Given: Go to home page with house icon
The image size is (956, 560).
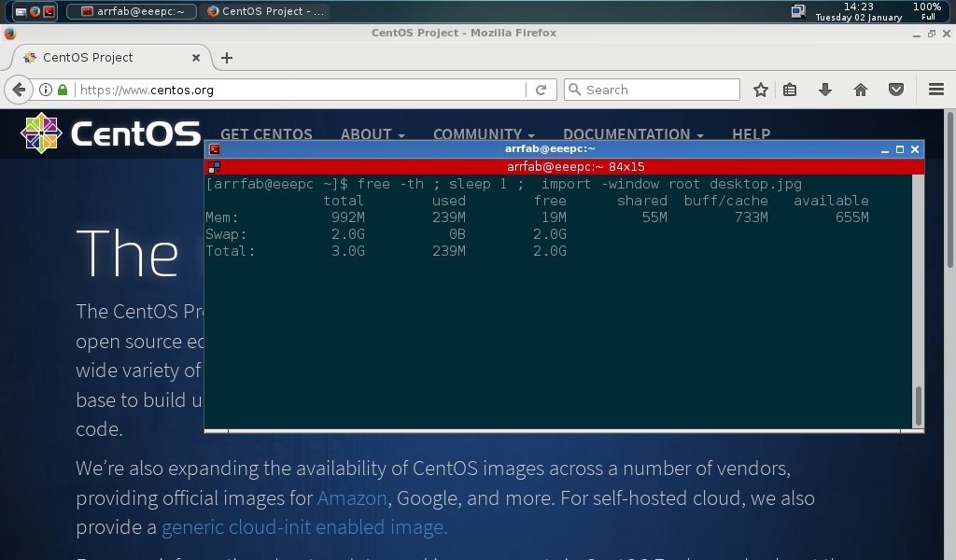Looking at the screenshot, I should [860, 91].
